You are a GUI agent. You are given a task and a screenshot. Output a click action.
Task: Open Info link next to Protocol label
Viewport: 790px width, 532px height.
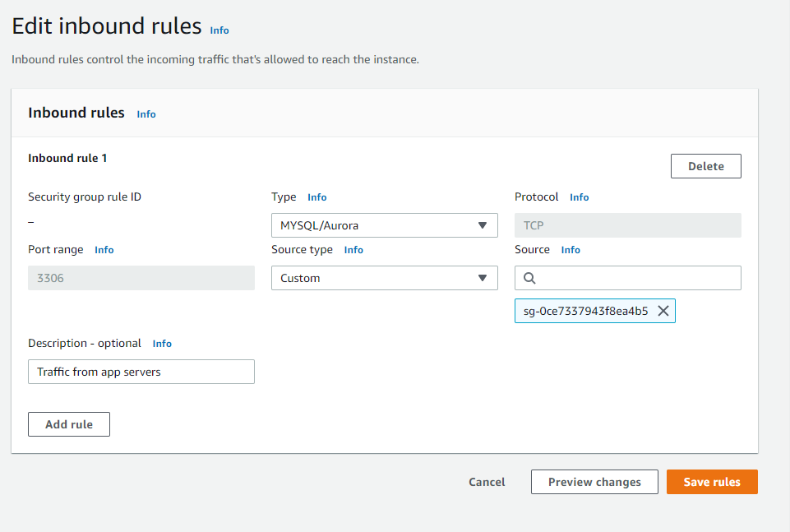[580, 197]
